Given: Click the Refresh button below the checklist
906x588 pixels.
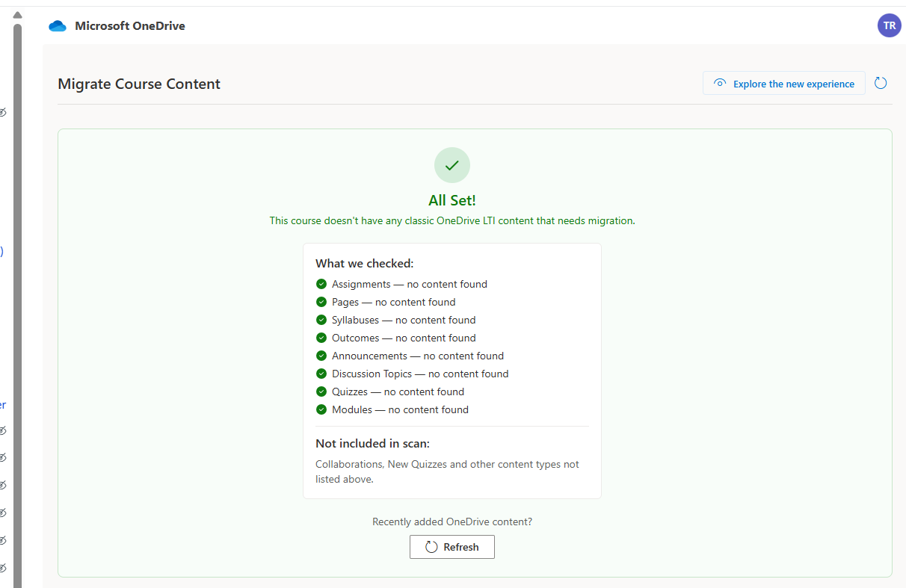Looking at the screenshot, I should 452,547.
